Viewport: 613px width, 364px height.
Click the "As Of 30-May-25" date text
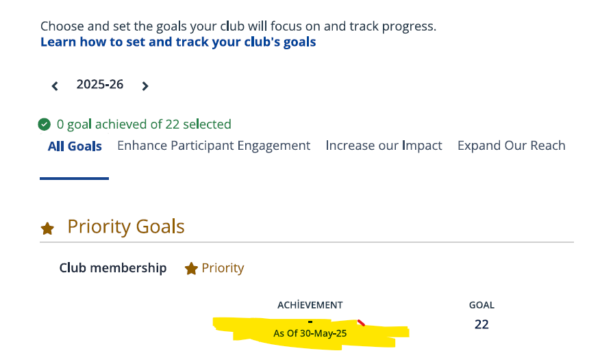click(x=310, y=334)
